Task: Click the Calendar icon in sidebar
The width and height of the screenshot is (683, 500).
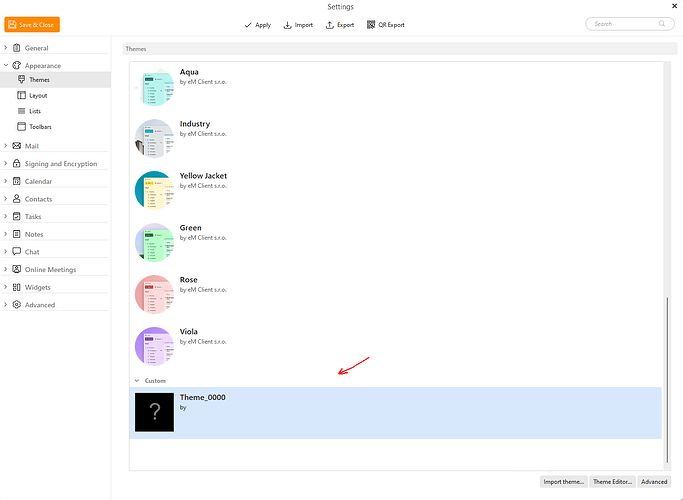Action: pos(17,182)
